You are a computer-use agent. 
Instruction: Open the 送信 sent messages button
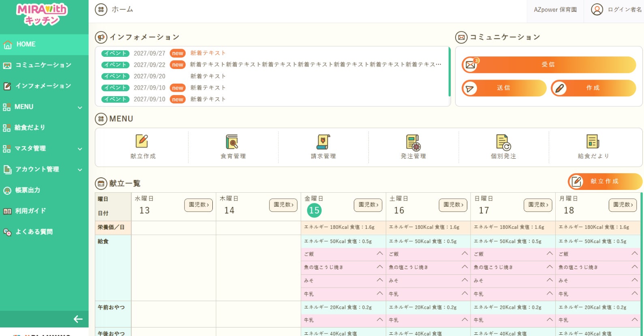(x=504, y=88)
